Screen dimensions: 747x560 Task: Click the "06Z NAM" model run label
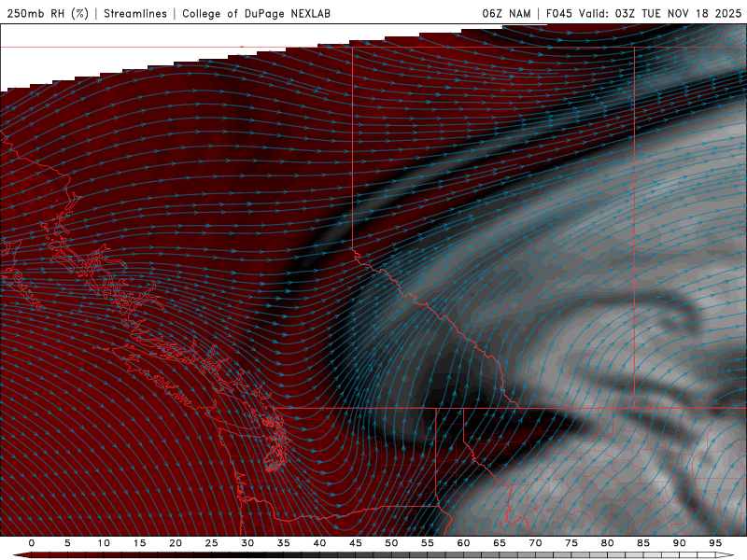(506, 13)
